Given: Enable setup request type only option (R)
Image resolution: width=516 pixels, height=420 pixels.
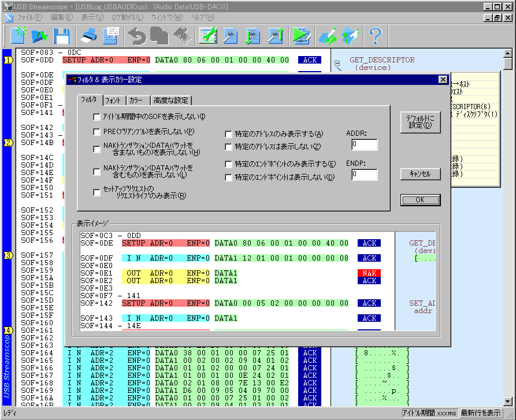Looking at the screenshot, I should point(96,192).
